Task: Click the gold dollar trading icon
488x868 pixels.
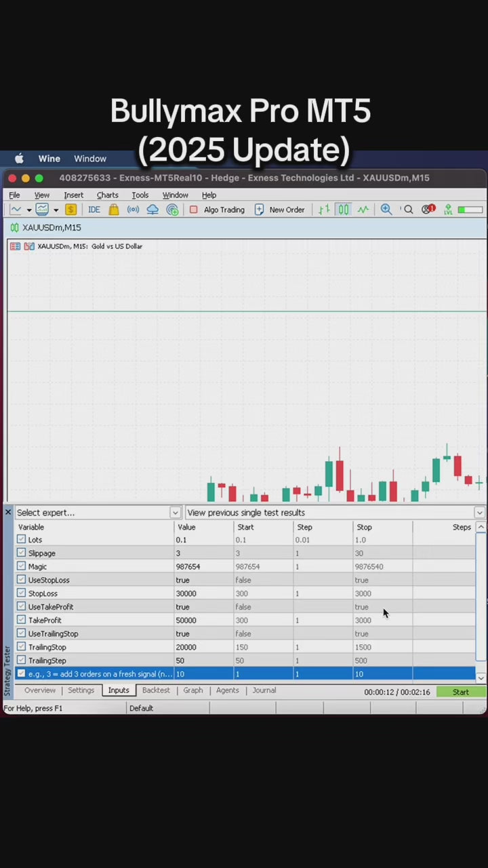Action: click(70, 210)
